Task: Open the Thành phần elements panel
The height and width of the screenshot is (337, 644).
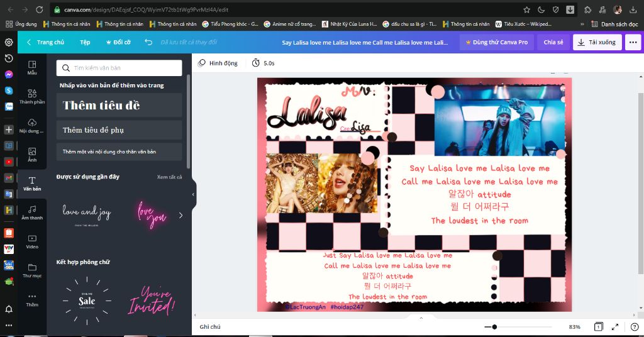Action: (x=32, y=96)
